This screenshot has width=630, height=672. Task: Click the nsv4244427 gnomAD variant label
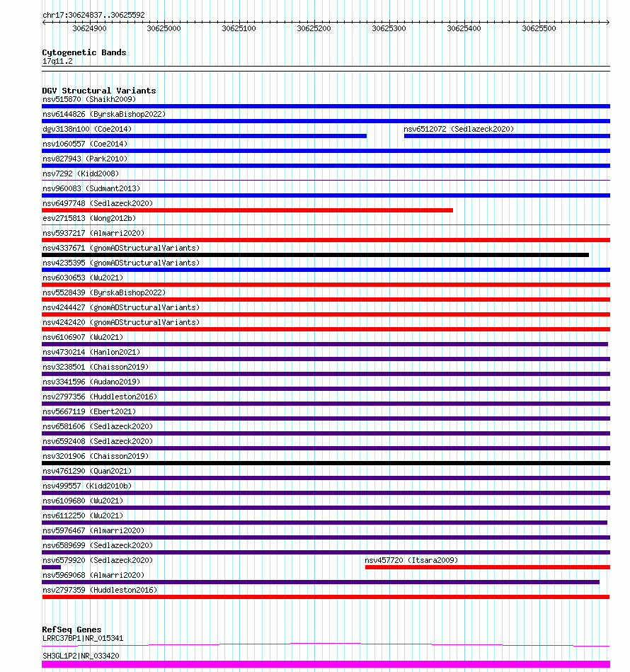click(x=121, y=307)
